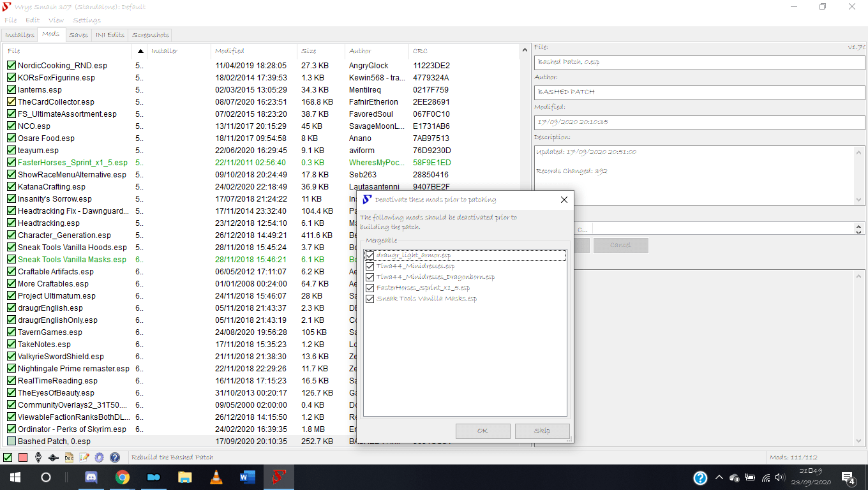Viewport: 868px width, 490px height.
Task: Open Cortana search circle
Action: [x=46, y=477]
